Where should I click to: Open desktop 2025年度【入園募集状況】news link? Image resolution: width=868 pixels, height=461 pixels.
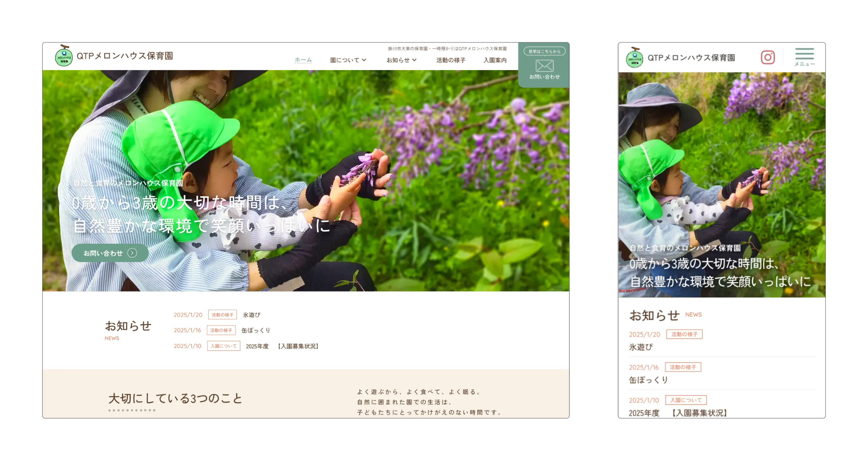pyautogui.click(x=282, y=346)
